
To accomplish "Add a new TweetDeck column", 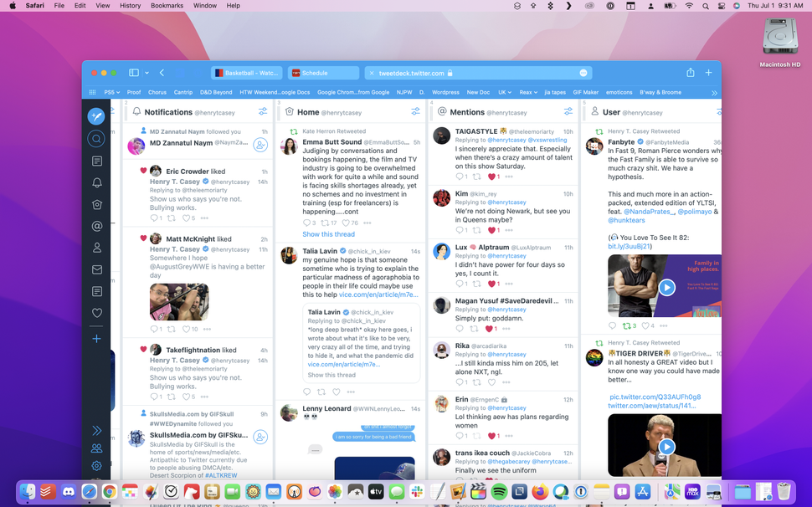I will tap(96, 339).
